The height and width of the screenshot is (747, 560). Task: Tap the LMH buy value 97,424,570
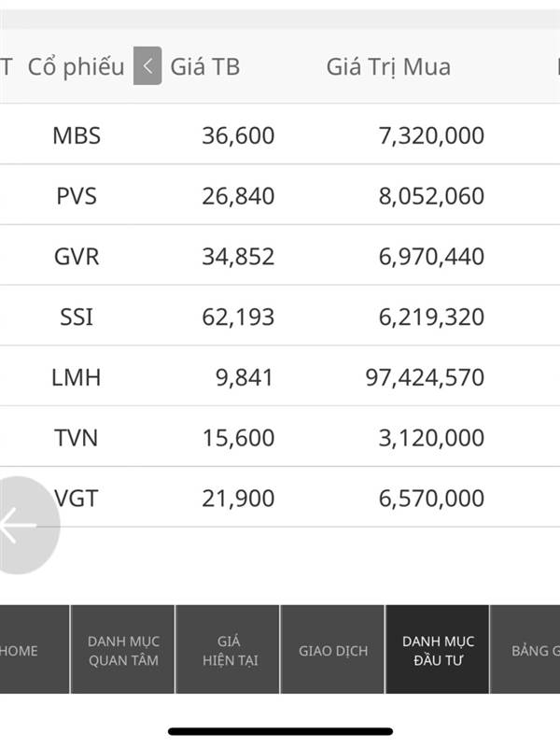click(x=425, y=377)
